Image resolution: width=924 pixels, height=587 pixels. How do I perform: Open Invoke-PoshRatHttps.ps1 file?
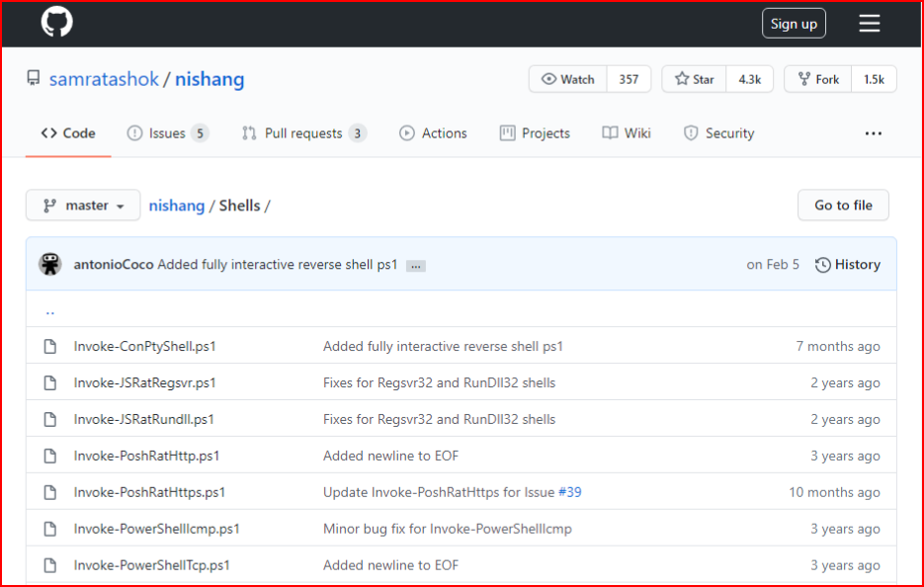click(149, 492)
